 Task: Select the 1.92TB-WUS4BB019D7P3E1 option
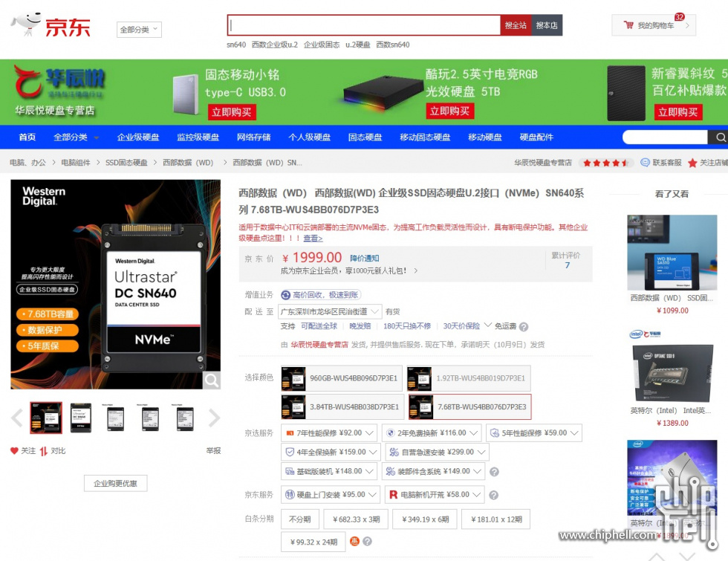469,378
